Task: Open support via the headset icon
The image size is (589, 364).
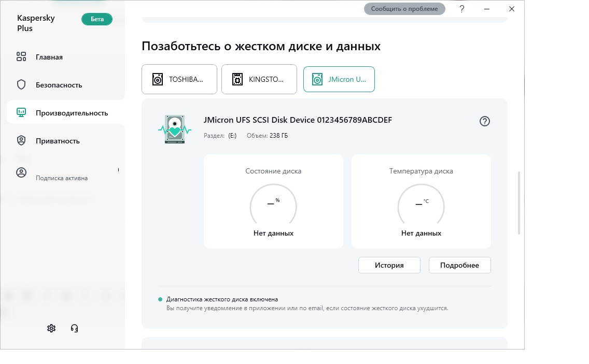Action: [74, 328]
